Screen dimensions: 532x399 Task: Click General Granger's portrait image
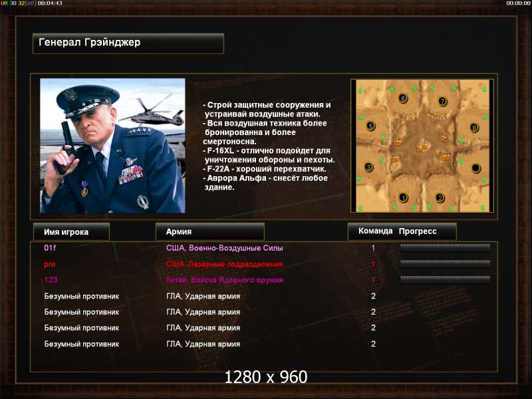coord(112,146)
